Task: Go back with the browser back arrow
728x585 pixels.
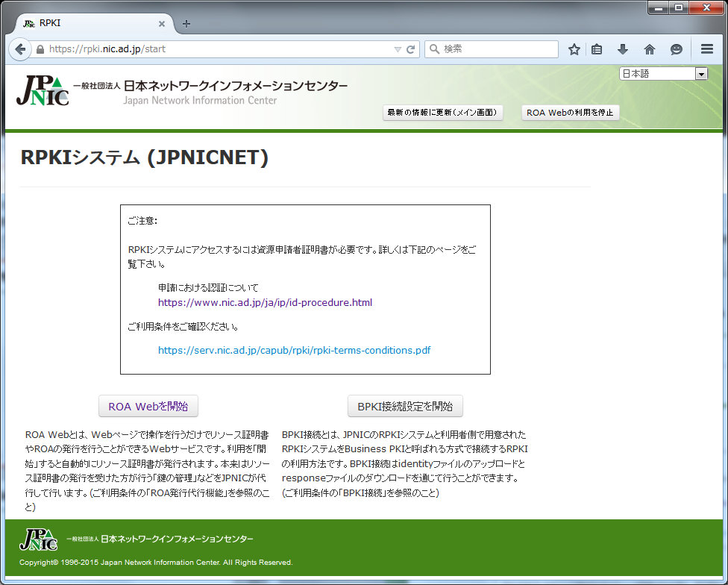Action: (x=20, y=49)
